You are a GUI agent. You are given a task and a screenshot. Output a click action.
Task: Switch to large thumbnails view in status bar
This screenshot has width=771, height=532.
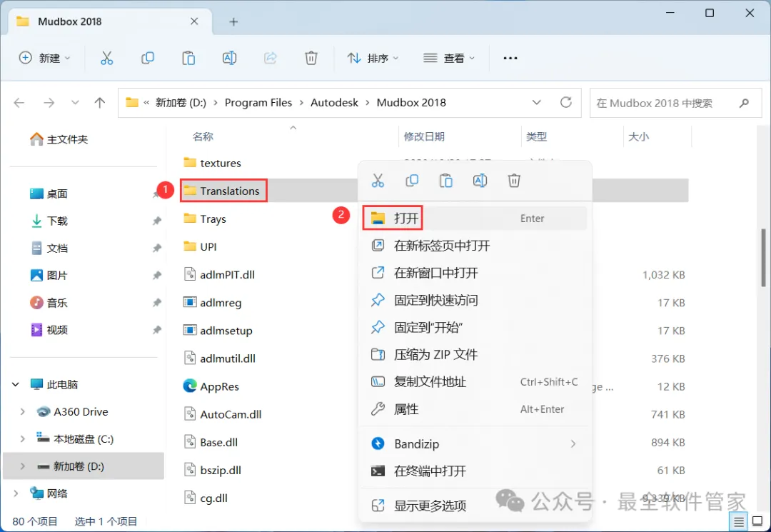(757, 521)
